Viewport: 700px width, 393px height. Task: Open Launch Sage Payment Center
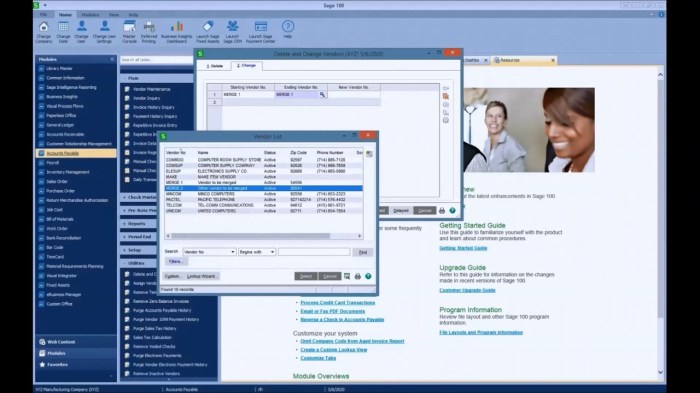pyautogui.click(x=260, y=31)
